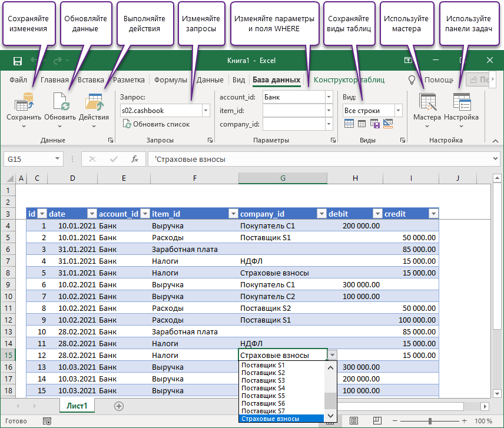Screen dimensions: 504x428
Task: Click the formula bar input field
Action: click(x=318, y=159)
